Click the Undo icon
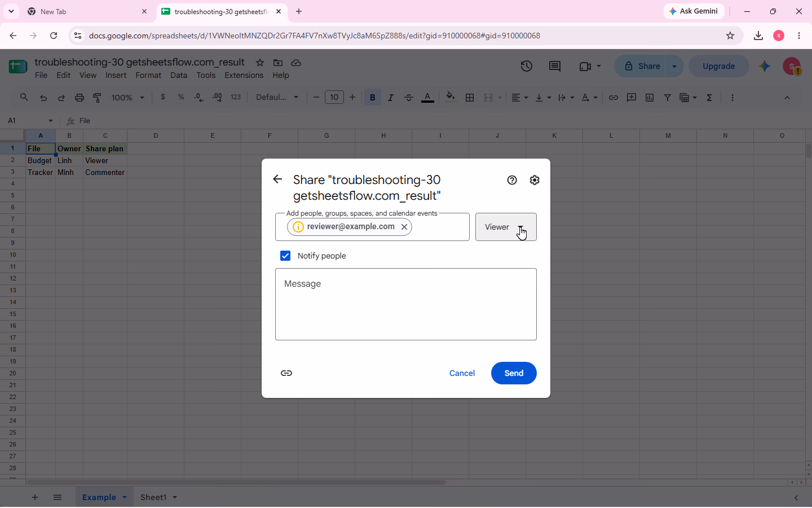This screenshot has width=812, height=508. pos(43,98)
